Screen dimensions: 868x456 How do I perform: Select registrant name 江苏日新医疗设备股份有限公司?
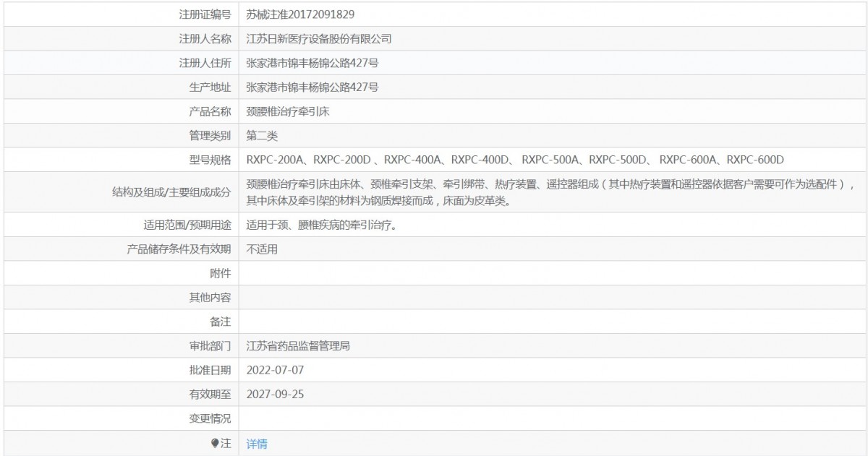tap(319, 38)
